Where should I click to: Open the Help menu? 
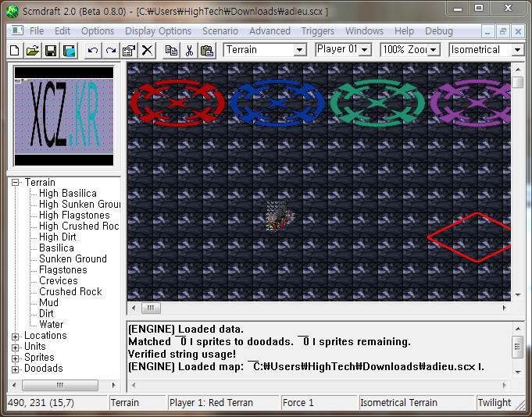[x=404, y=31]
